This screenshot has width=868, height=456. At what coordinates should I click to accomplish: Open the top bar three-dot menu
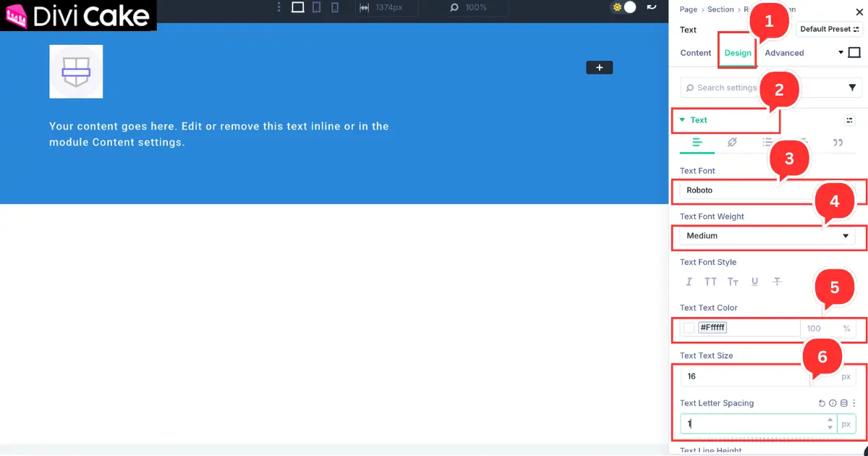pos(279,7)
